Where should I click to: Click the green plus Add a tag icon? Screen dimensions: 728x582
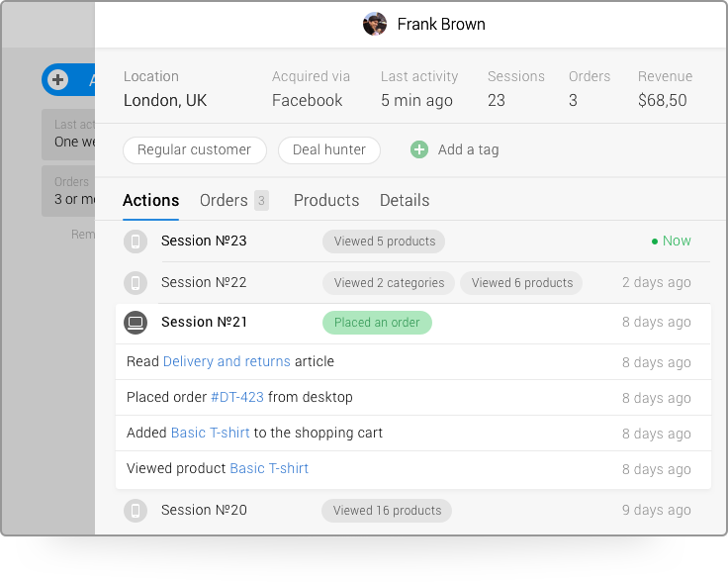[419, 149]
